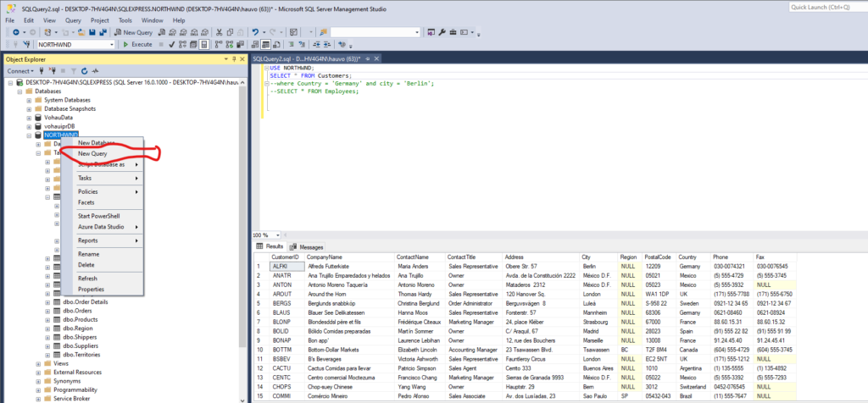
Task: Pin the Object Explorer panel
Action: [234, 59]
